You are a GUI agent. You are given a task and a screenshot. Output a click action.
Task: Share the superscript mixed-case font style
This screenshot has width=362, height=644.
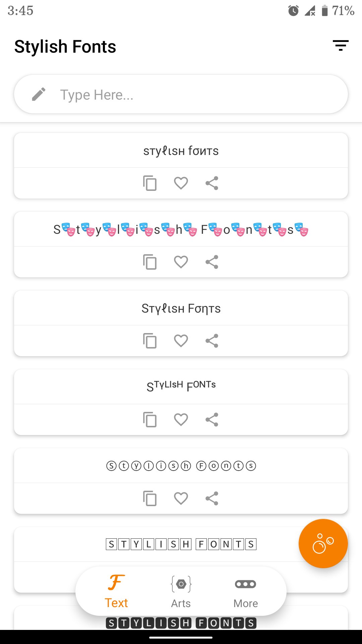pyautogui.click(x=212, y=420)
